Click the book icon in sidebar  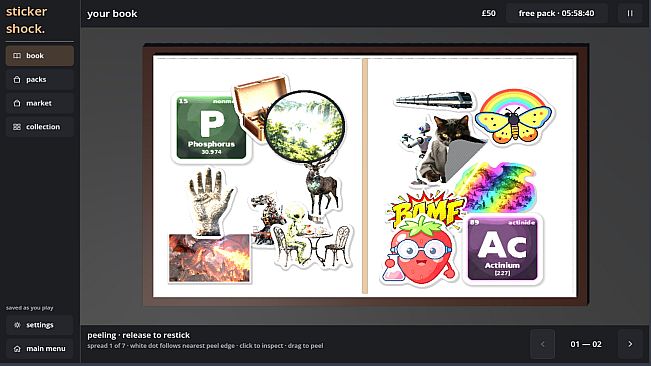pyautogui.click(x=17, y=56)
